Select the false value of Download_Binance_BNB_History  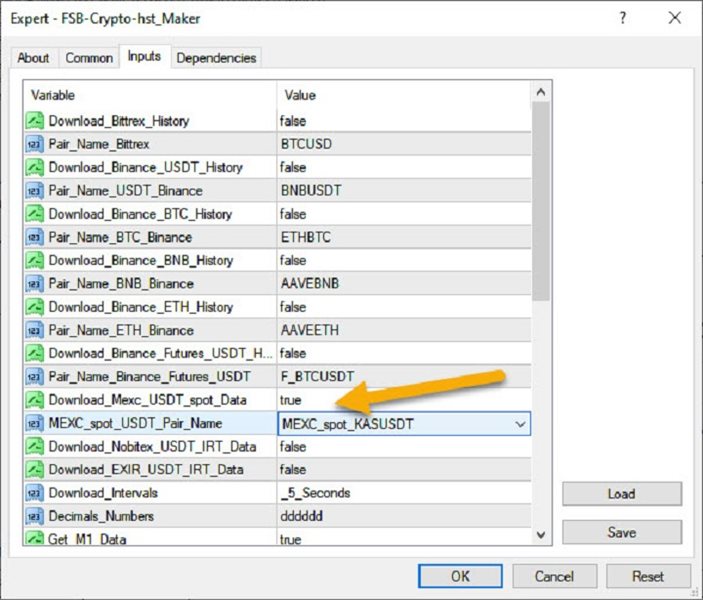pyautogui.click(x=404, y=261)
